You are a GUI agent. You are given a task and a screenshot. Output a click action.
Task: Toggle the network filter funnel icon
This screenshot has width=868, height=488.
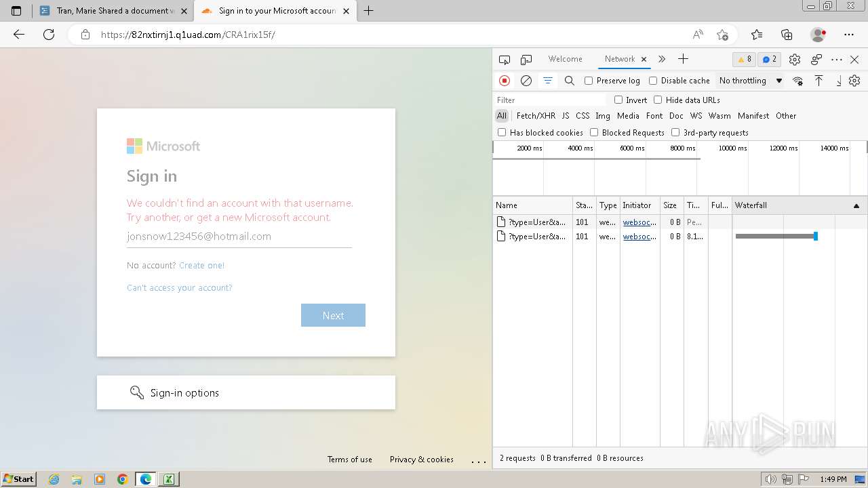click(x=548, y=81)
